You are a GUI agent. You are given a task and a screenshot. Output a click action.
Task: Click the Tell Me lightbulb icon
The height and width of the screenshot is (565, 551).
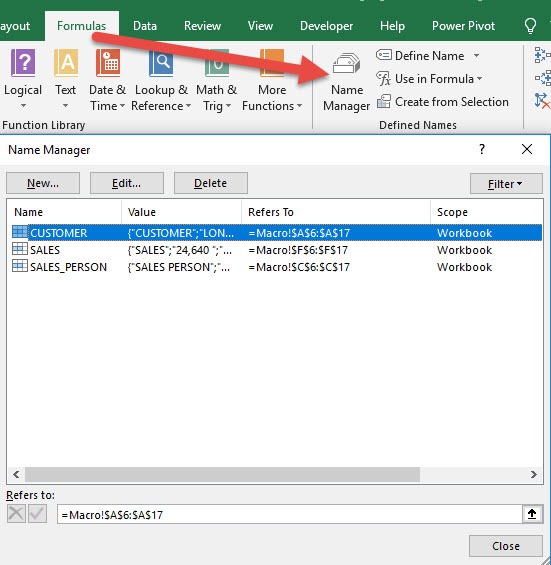pos(530,26)
